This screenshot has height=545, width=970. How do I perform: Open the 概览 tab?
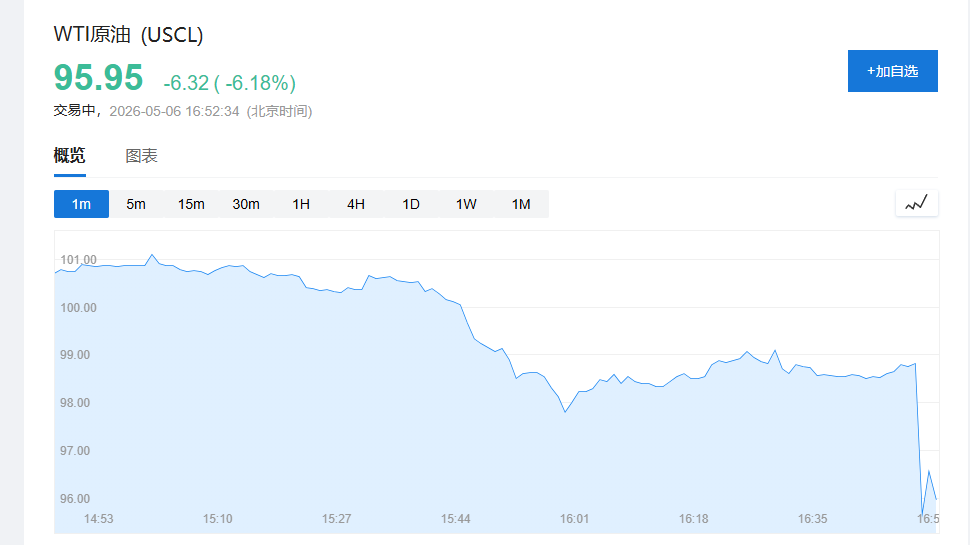coord(69,155)
